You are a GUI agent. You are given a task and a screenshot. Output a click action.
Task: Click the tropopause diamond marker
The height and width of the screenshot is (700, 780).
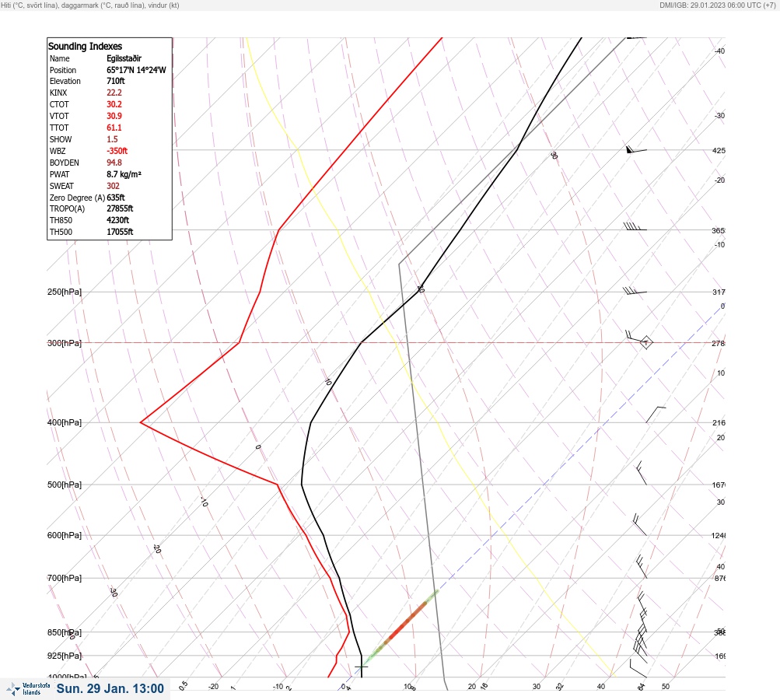click(645, 342)
